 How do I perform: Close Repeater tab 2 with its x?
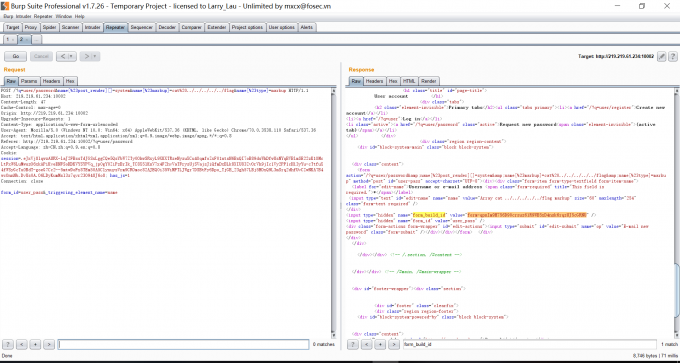click(x=27, y=40)
